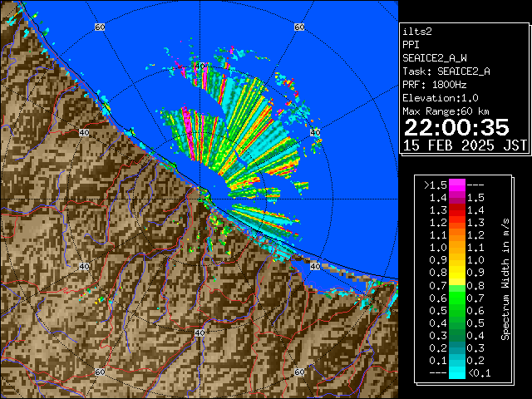532x399 pixels.
Task: Click the "<0.1" legend label
Action: pos(479,373)
